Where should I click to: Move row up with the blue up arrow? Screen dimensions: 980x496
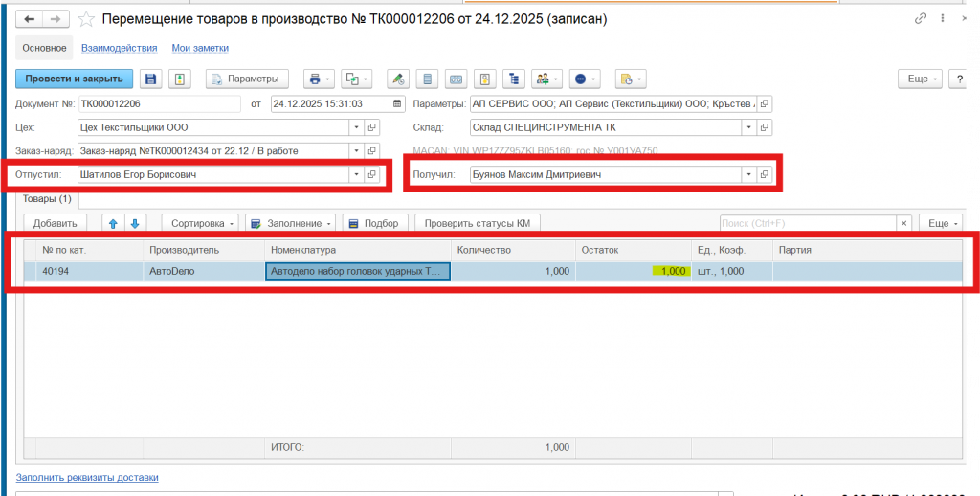pyautogui.click(x=113, y=223)
